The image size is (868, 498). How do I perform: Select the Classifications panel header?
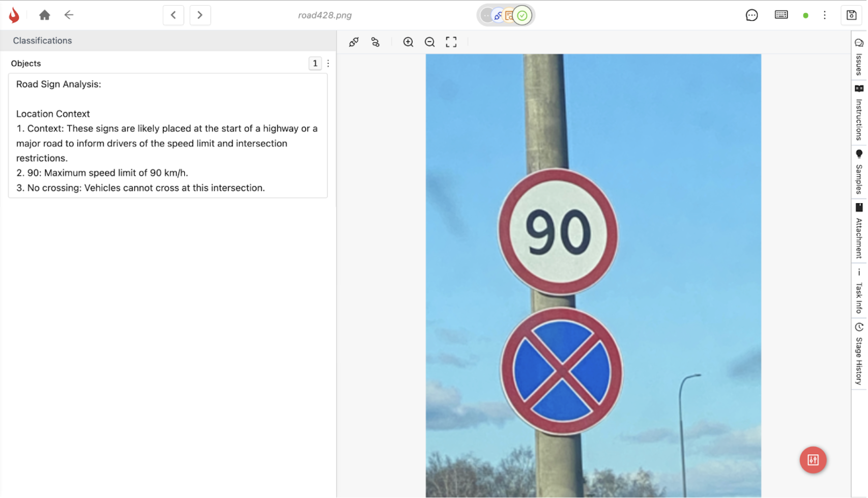(x=168, y=41)
